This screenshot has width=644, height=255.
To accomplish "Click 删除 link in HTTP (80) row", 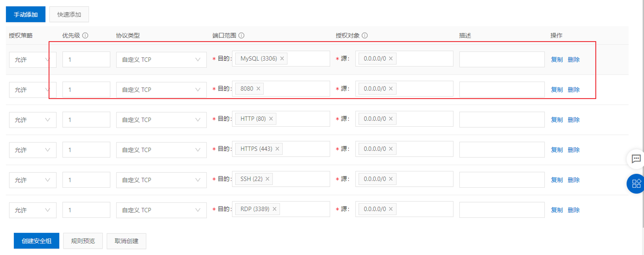I will 573,120.
